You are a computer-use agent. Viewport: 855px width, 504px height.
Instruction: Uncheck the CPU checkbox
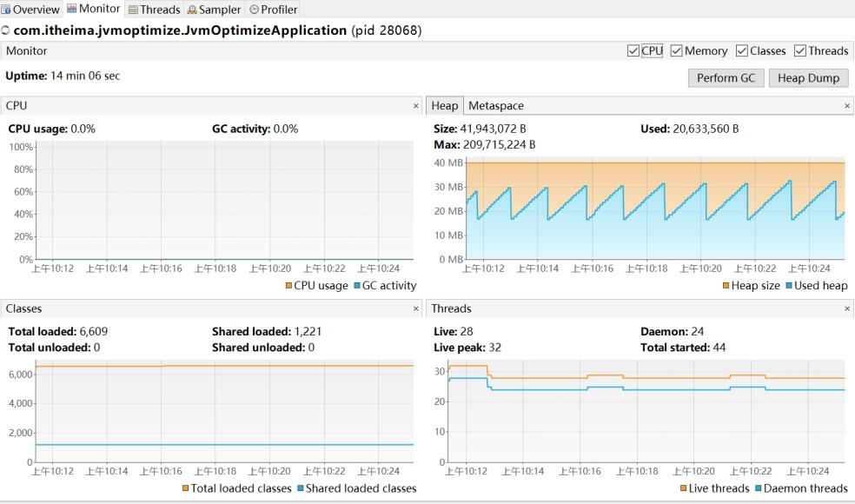point(633,51)
